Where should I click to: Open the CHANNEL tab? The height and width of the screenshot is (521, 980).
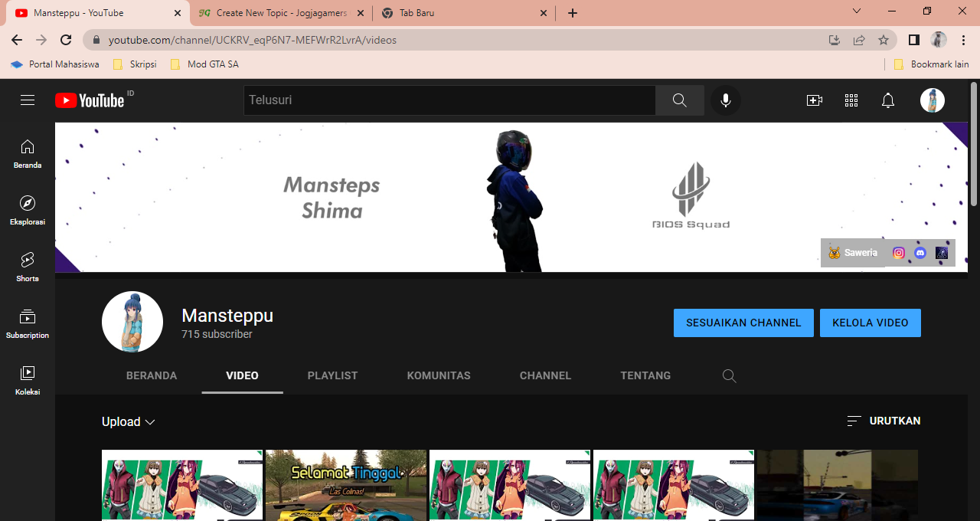(545, 376)
